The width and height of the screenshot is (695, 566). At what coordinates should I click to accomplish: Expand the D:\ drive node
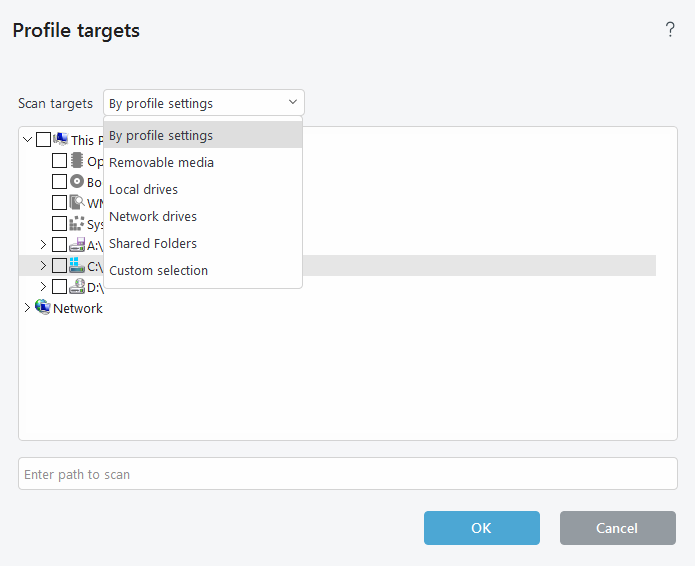pos(43,287)
